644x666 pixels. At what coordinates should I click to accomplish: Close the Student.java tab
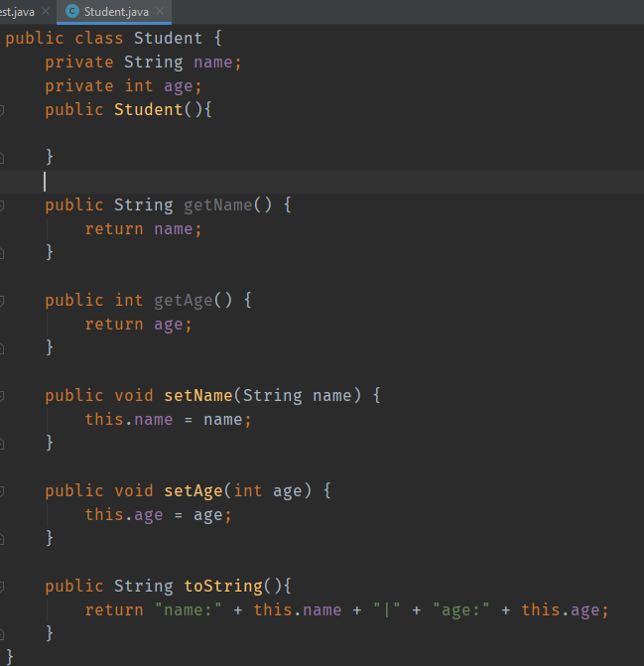pos(160,12)
